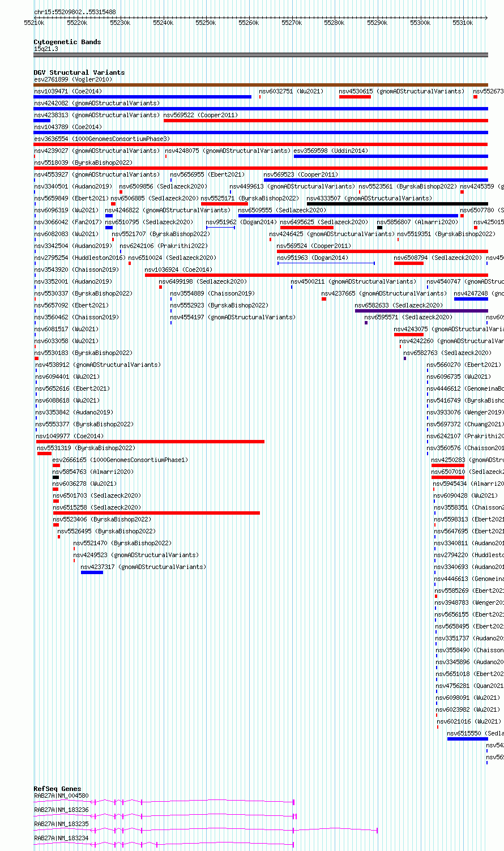Open nsv5518039 (ByrskaBishop2022) variant

83,162
